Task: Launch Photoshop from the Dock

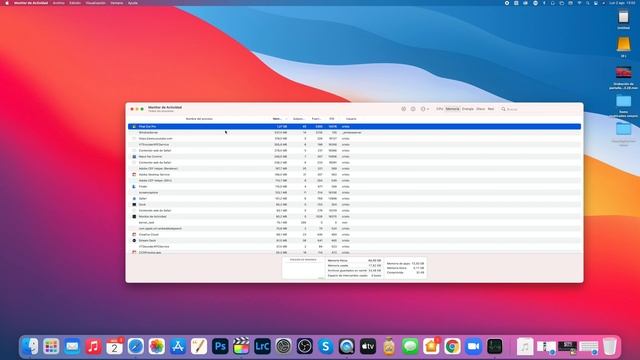Action: click(220, 347)
